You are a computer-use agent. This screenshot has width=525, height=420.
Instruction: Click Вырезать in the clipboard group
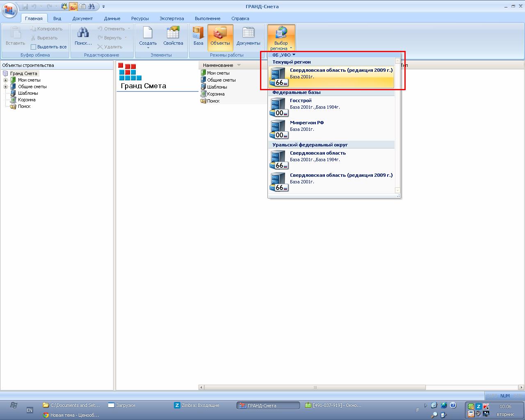coord(44,38)
